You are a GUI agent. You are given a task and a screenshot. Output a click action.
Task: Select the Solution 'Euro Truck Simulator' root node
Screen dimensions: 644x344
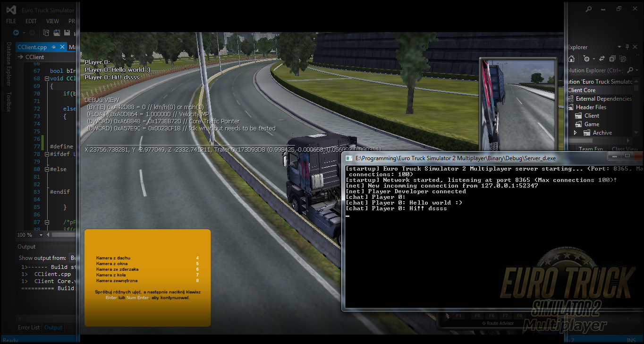click(600, 82)
